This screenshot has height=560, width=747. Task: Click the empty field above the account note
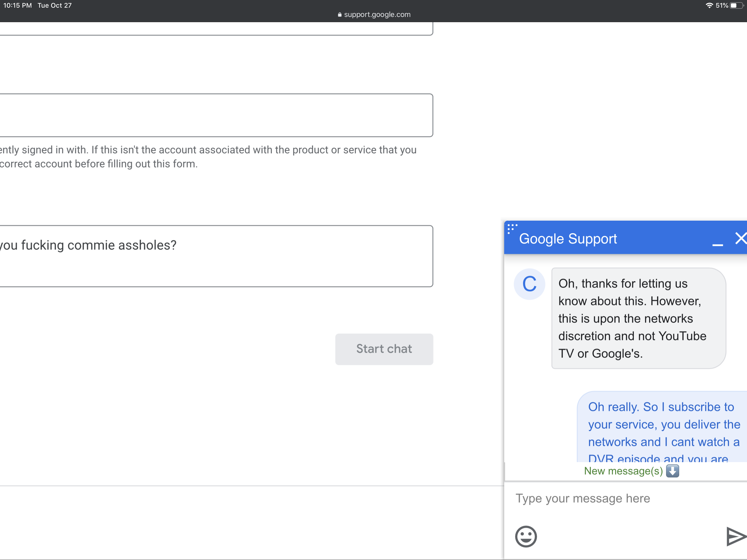(216, 115)
